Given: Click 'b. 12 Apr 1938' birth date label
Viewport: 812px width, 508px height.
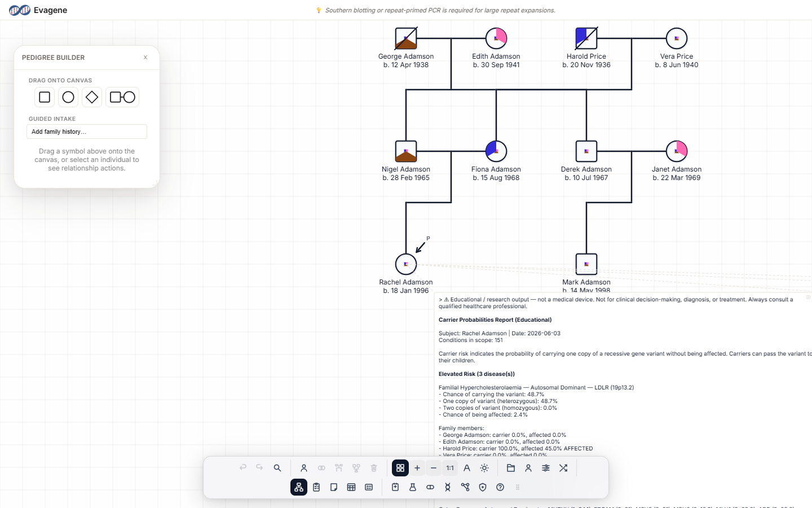Looking at the screenshot, I should click(x=406, y=65).
